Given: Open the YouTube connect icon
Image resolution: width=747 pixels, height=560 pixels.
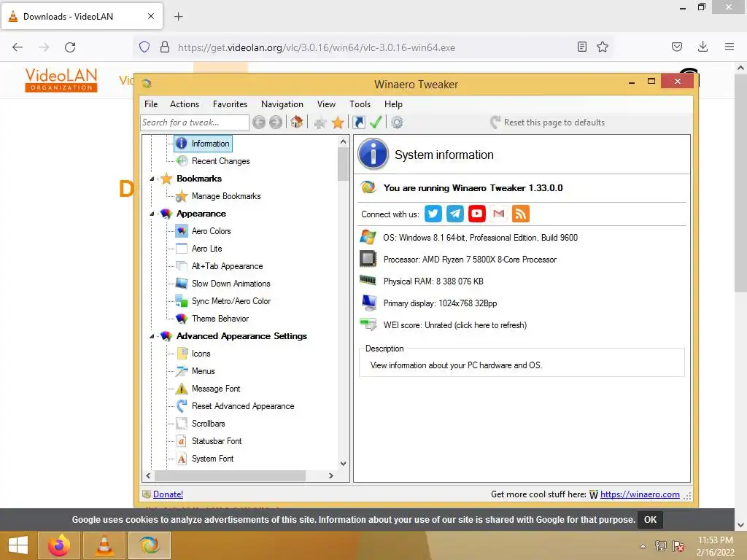Looking at the screenshot, I should (477, 214).
